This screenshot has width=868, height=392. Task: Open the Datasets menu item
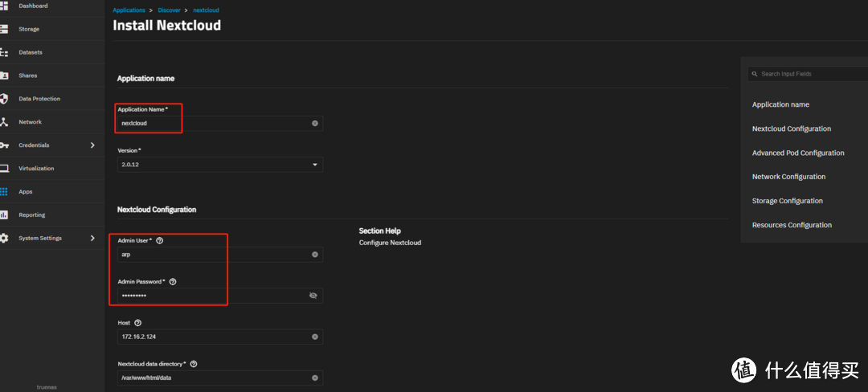tap(31, 52)
